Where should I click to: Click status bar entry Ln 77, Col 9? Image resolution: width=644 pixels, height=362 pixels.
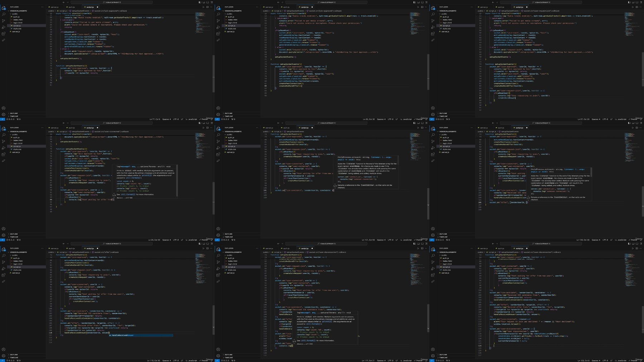click(155, 119)
